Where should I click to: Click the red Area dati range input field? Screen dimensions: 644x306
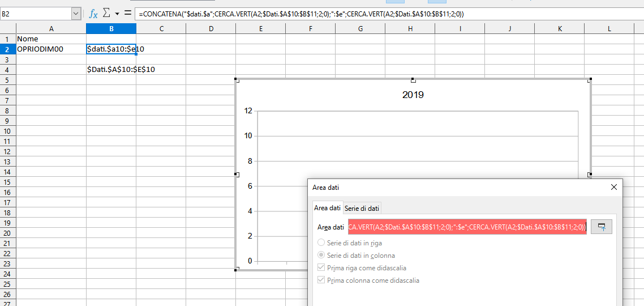[x=467, y=227]
